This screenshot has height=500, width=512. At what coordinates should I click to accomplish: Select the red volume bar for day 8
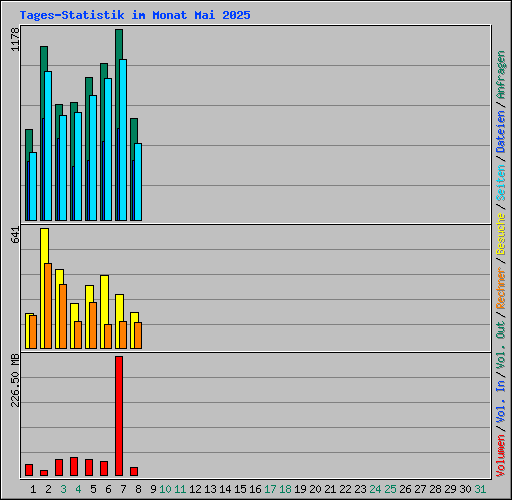coord(134,471)
